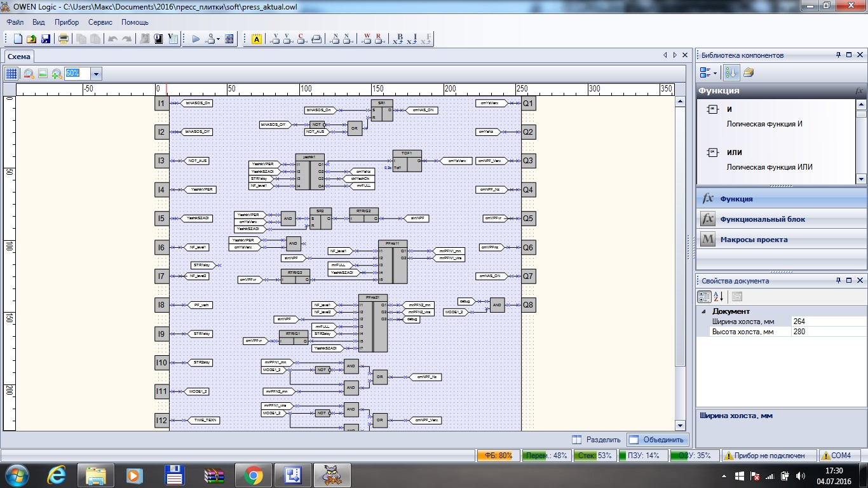Click the Save project diskette icon
Viewport: 868px width, 488px height.
click(x=46, y=39)
